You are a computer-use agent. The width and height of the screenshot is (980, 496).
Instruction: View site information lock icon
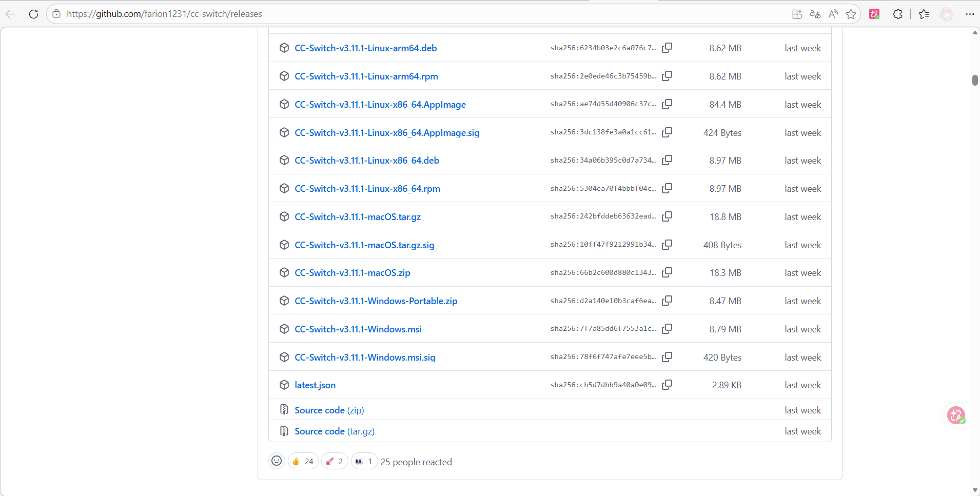56,14
